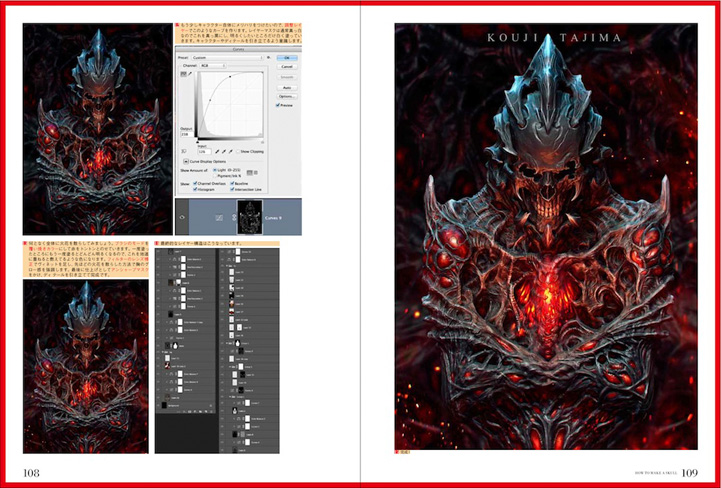Choose the simple grid icon in Curves
This screenshot has height=488, width=721.
tap(250, 172)
